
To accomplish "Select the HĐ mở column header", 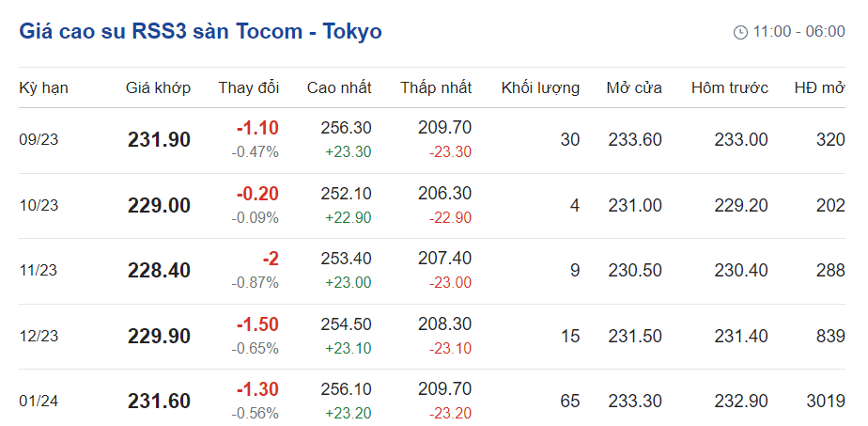I will (819, 88).
